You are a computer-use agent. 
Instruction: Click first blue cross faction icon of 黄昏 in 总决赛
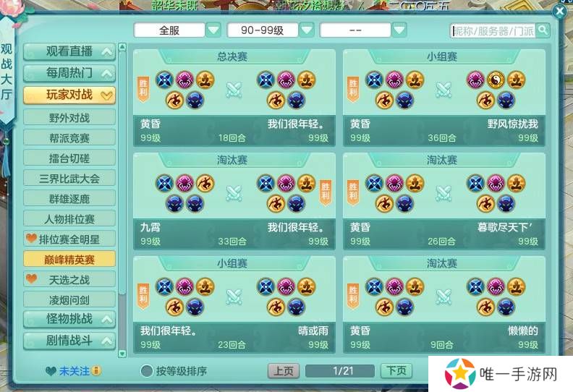[x=164, y=80]
